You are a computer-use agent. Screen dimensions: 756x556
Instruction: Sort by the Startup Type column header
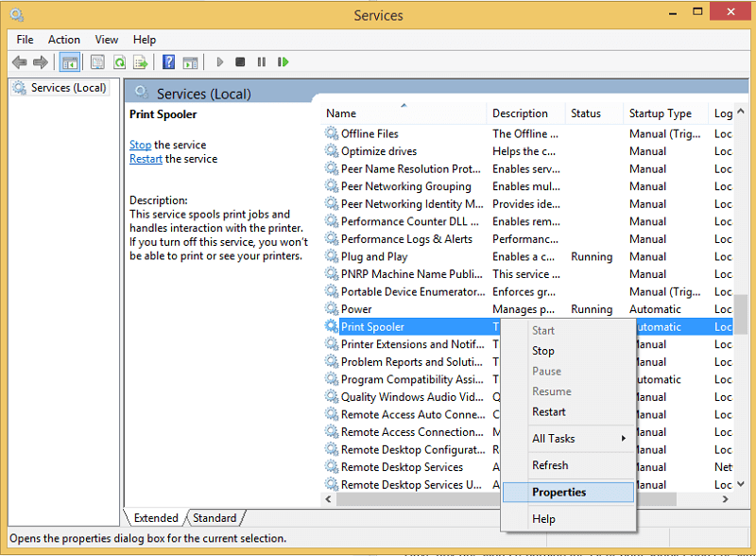pyautogui.click(x=666, y=113)
